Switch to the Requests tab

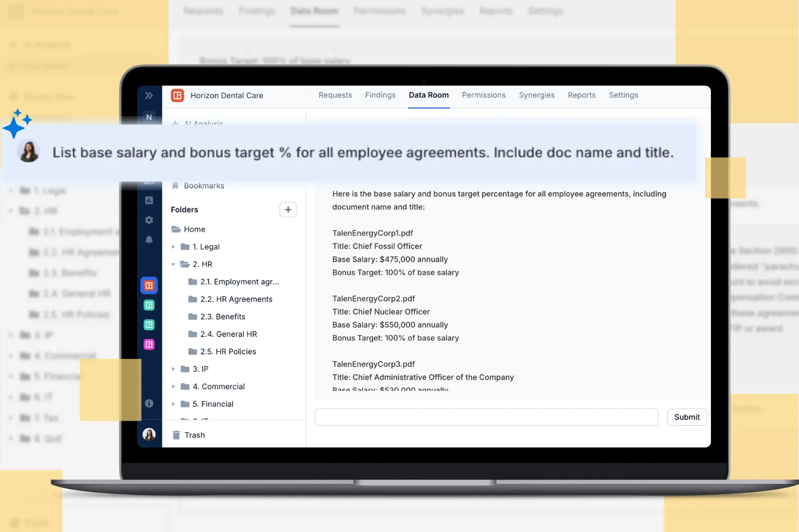(335, 95)
